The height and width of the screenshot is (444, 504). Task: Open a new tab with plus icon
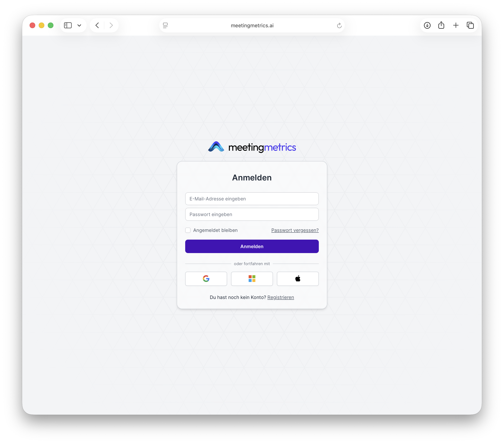pyautogui.click(x=456, y=25)
